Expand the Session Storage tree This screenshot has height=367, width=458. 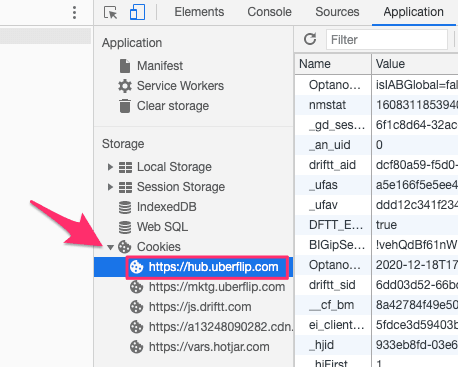tap(110, 187)
